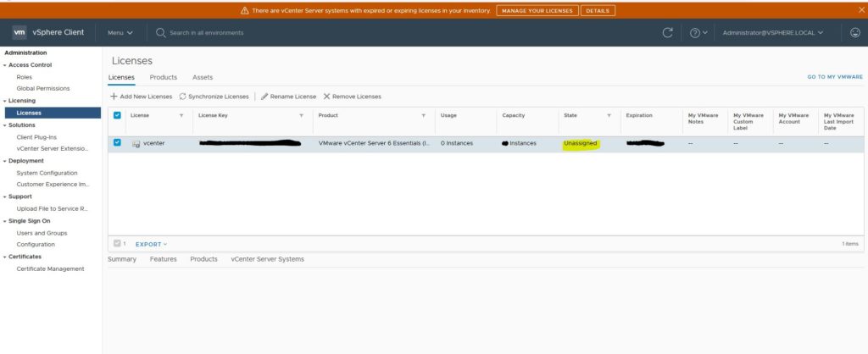Open filter for State column

point(609,116)
